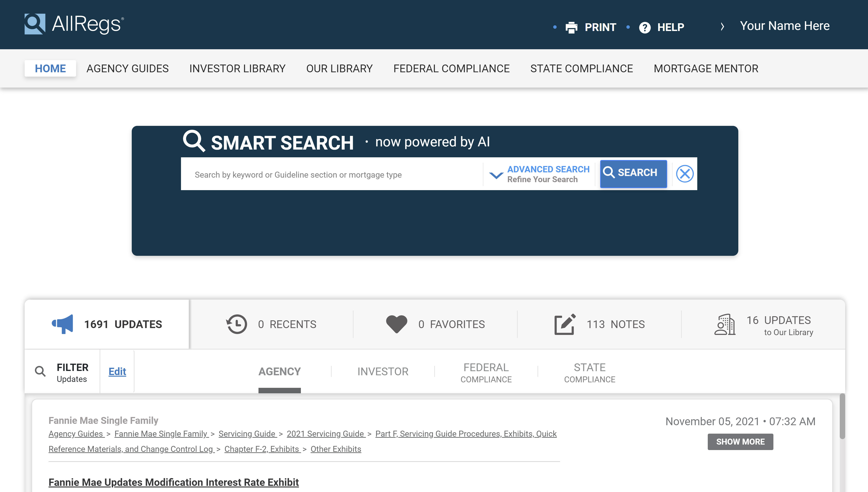
Task: Open FEDERAL COMPLIANCE menu
Action: (451, 69)
